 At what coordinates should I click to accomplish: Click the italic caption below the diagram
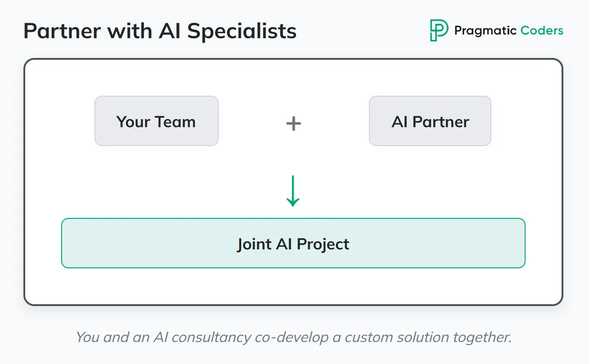point(293,337)
